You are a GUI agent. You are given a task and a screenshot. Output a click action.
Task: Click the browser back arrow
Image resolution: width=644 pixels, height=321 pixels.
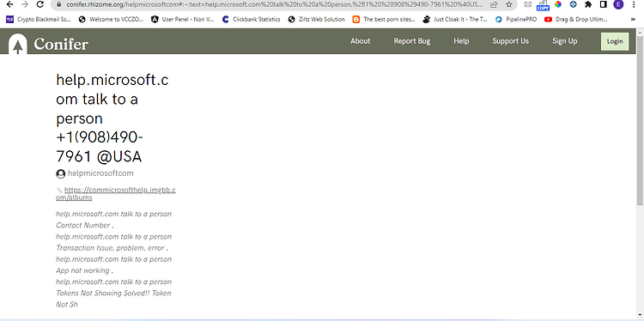10,4
